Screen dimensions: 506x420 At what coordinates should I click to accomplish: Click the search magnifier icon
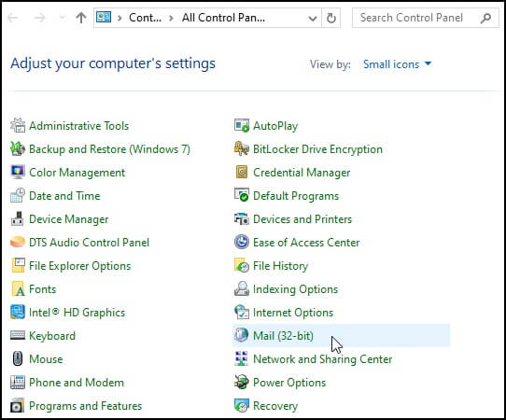tap(485, 18)
